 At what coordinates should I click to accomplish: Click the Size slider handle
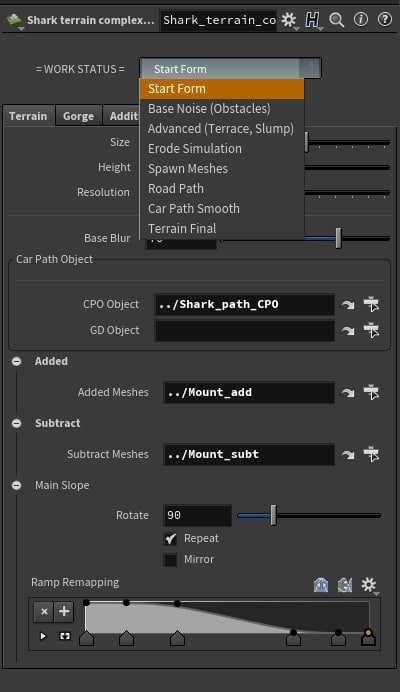coord(306,143)
